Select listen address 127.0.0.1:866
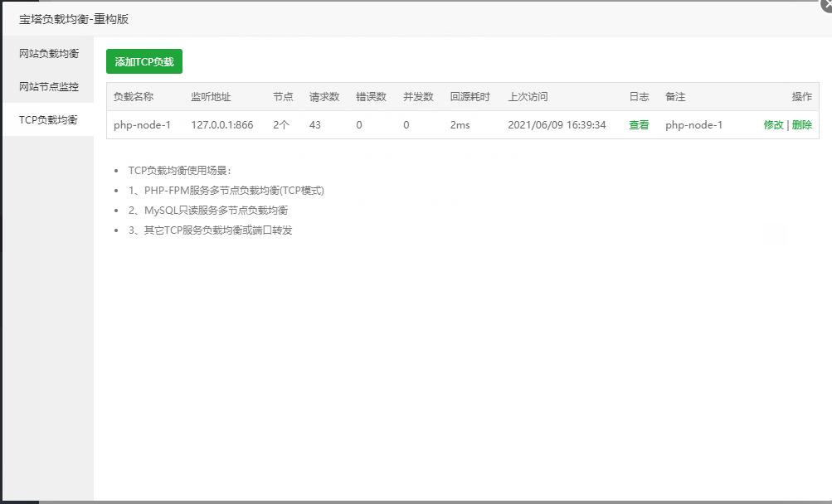Viewport: 832px width, 504px height. tap(222, 125)
